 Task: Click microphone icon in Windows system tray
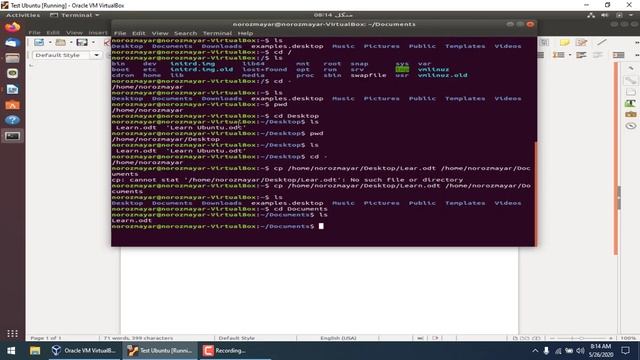[x=546, y=351]
